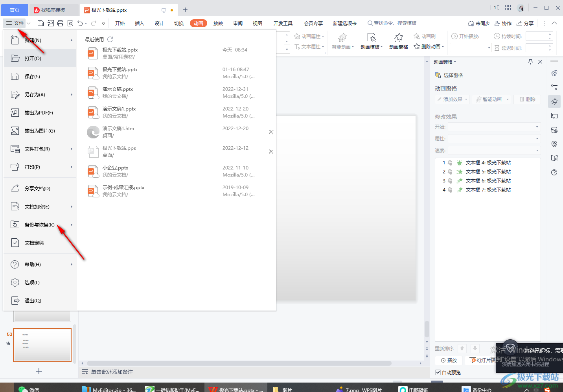
Task: Click Delete (删除) button in animation pane
Action: pos(527,99)
